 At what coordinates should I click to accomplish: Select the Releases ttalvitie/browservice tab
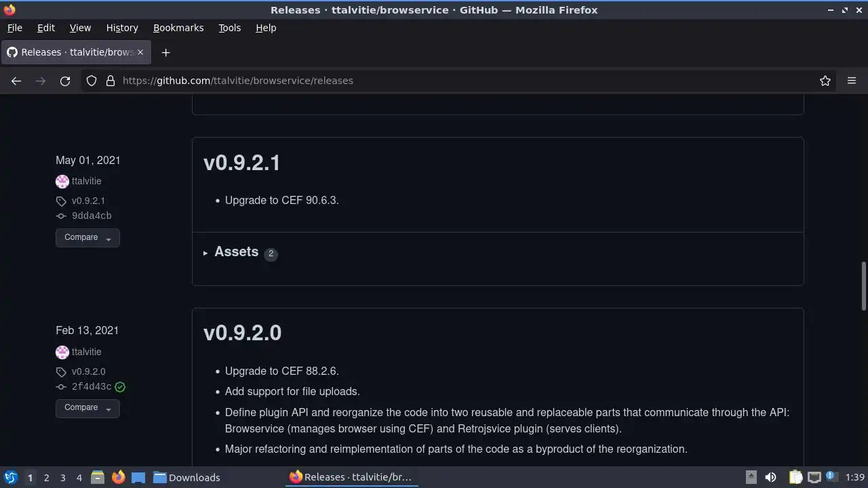point(75,52)
